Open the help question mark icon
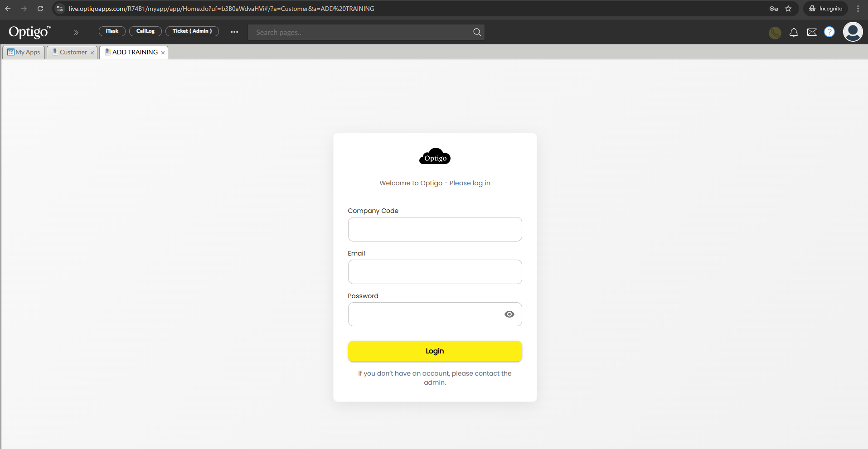 tap(829, 32)
